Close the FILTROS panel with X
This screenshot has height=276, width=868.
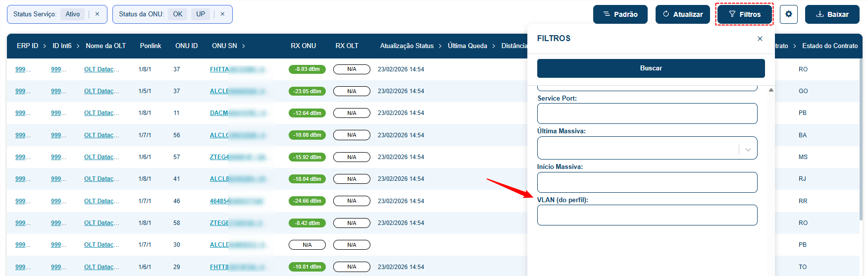[760, 39]
